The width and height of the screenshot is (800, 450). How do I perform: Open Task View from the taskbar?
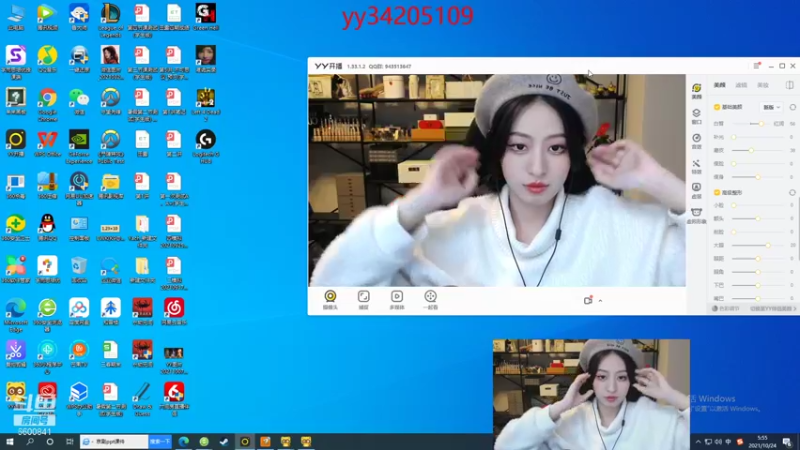click(x=69, y=441)
